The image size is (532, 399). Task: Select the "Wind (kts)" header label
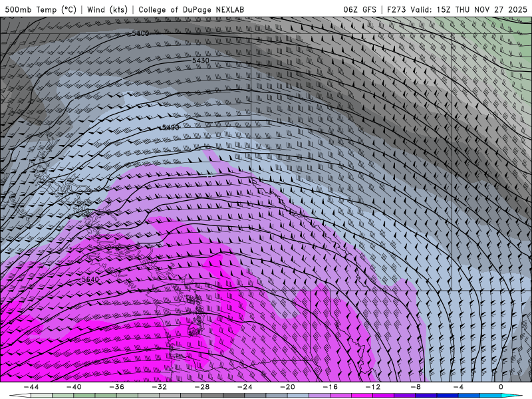click(x=107, y=9)
